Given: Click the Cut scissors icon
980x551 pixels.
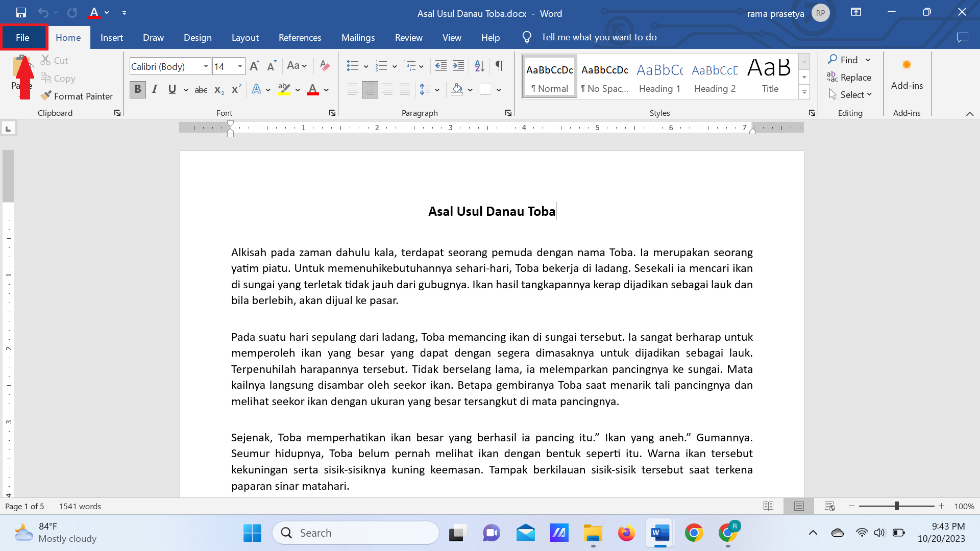Looking at the screenshot, I should 46,60.
